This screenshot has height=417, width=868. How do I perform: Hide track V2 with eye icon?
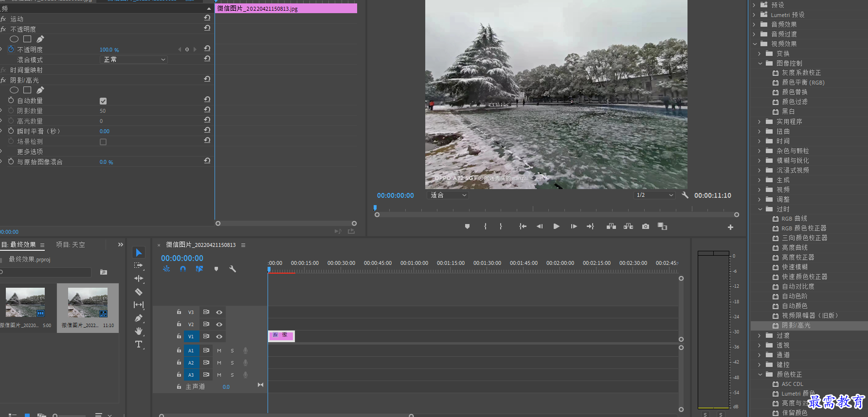(x=219, y=324)
